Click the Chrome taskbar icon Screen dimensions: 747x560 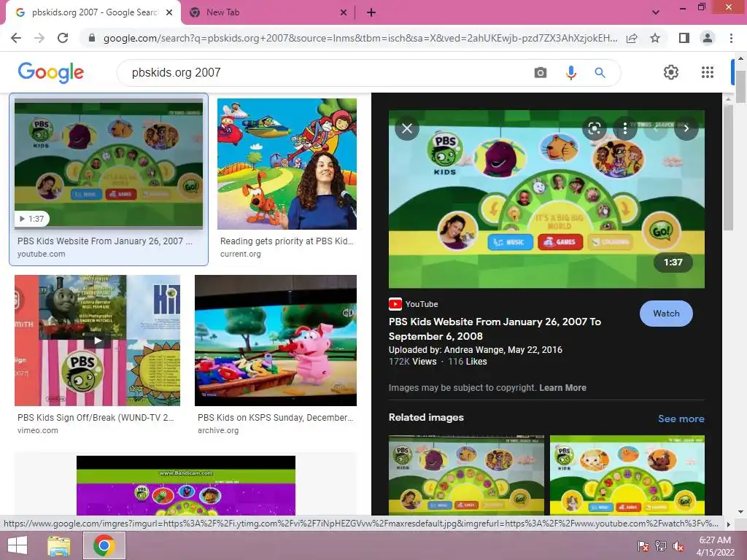(x=104, y=545)
